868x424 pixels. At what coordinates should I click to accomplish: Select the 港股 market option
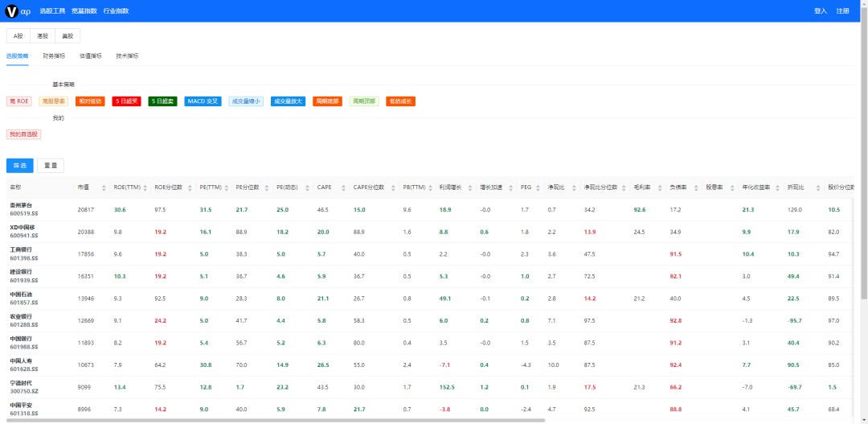pos(43,36)
